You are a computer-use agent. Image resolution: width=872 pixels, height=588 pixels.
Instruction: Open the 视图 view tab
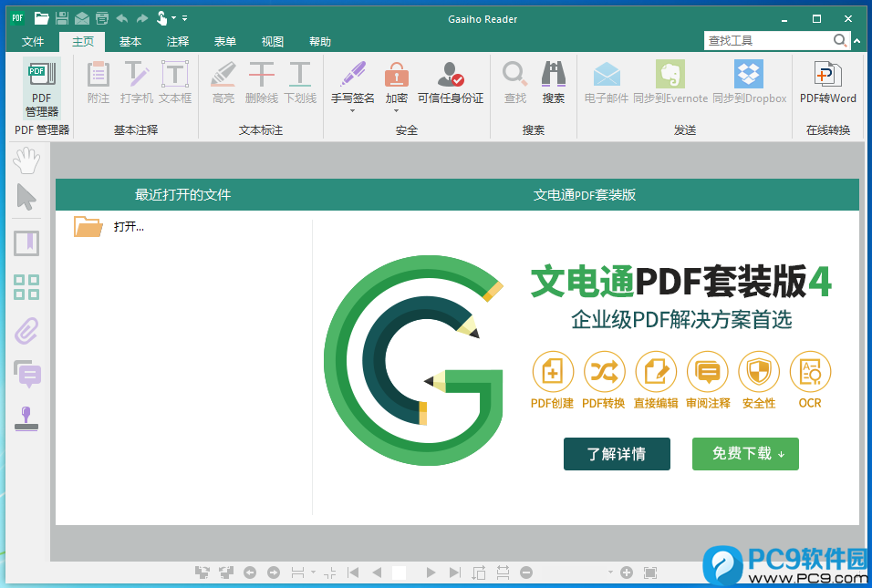point(273,42)
